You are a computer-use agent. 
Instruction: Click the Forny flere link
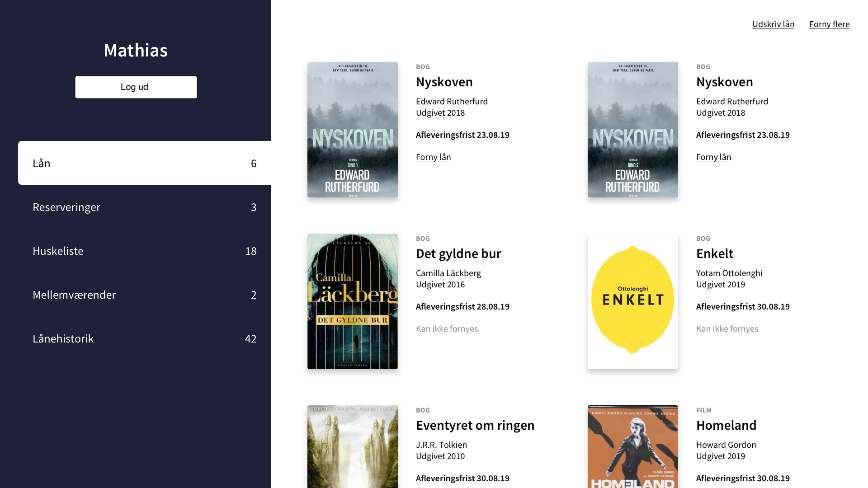pos(829,24)
